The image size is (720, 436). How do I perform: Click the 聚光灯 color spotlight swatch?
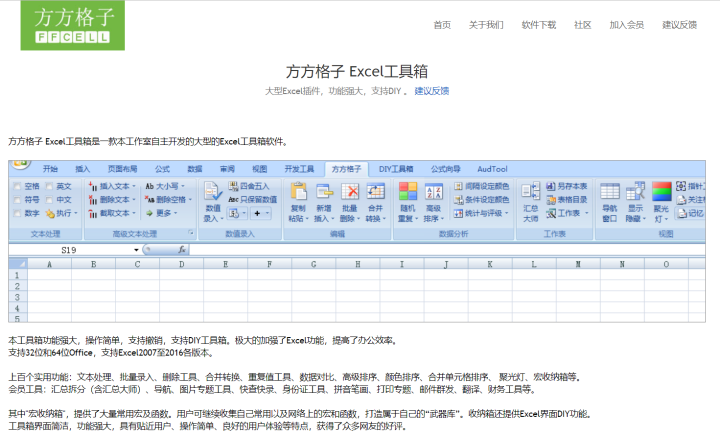(661, 191)
